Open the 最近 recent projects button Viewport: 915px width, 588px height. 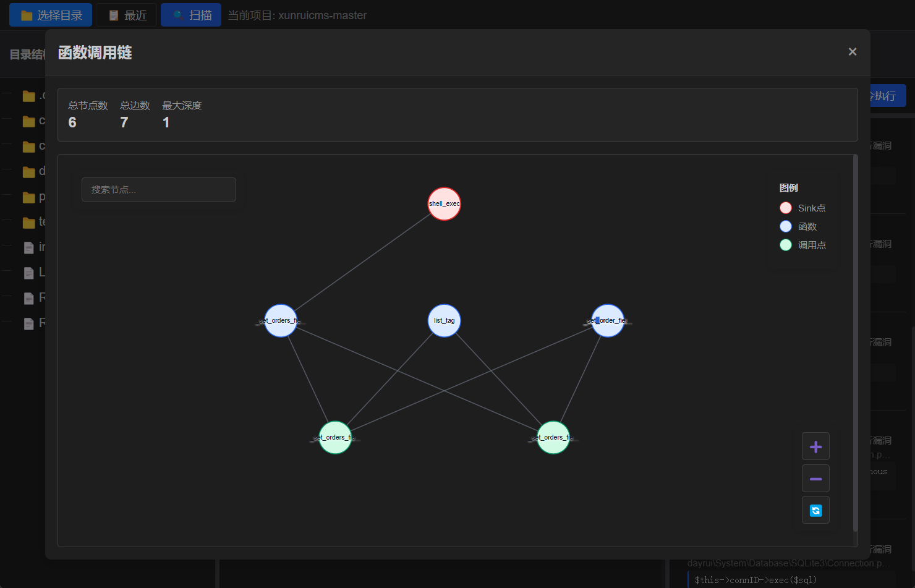click(127, 15)
